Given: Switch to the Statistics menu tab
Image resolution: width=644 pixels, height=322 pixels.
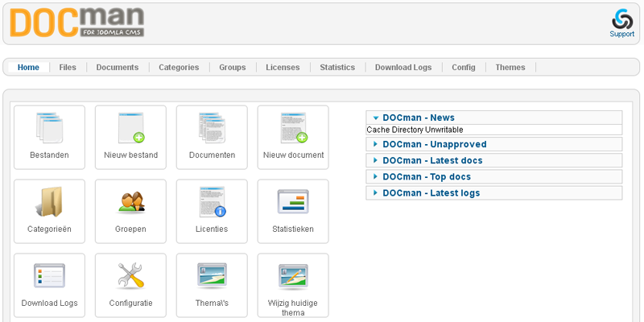Looking at the screenshot, I should (x=337, y=68).
